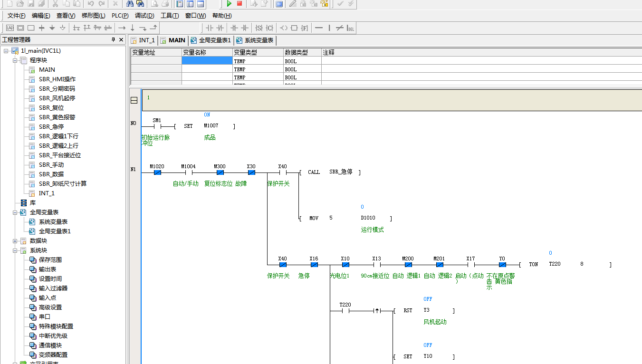
Task: Click the Upload from PLC icon
Action: 264,3
